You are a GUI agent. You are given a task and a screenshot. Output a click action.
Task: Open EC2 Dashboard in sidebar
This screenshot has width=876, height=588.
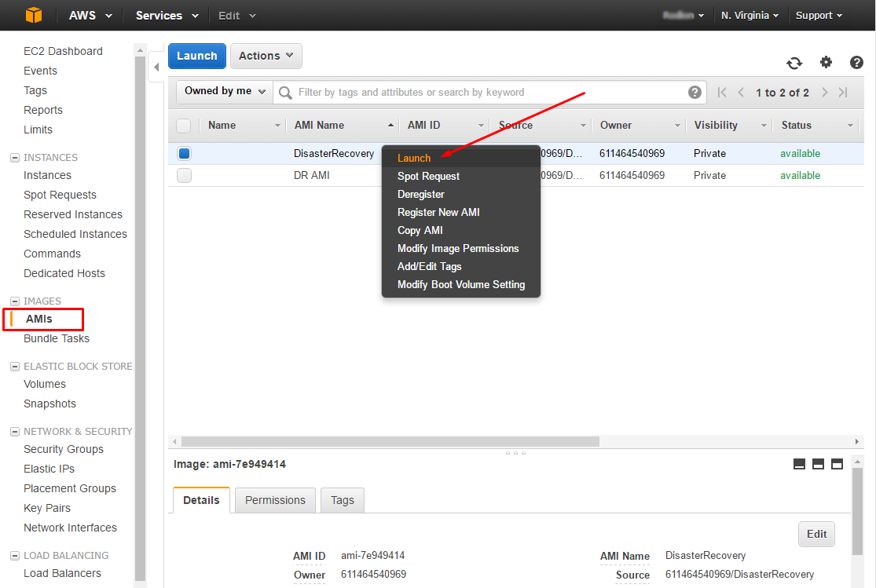point(63,51)
